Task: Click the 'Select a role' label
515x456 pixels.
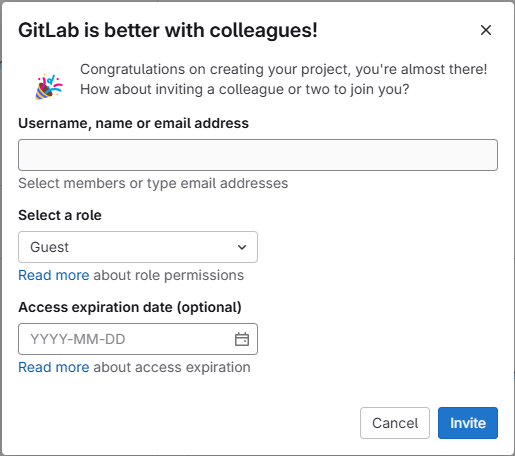Action: click(60, 215)
